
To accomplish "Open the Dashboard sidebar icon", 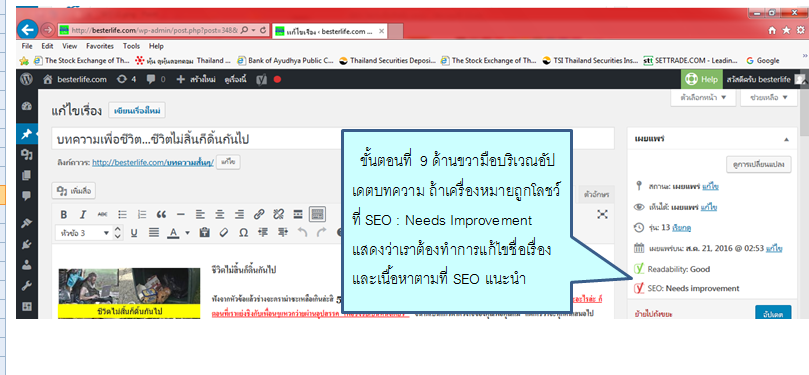I will [27, 106].
